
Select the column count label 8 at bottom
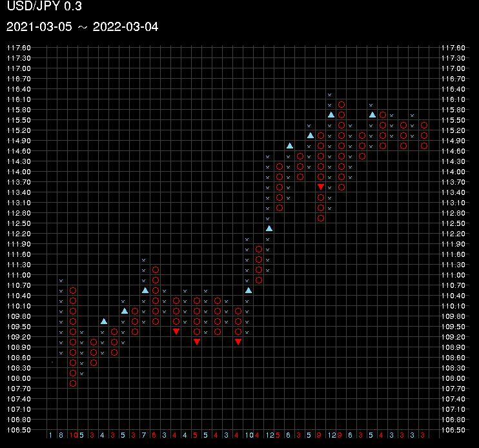coord(61,436)
